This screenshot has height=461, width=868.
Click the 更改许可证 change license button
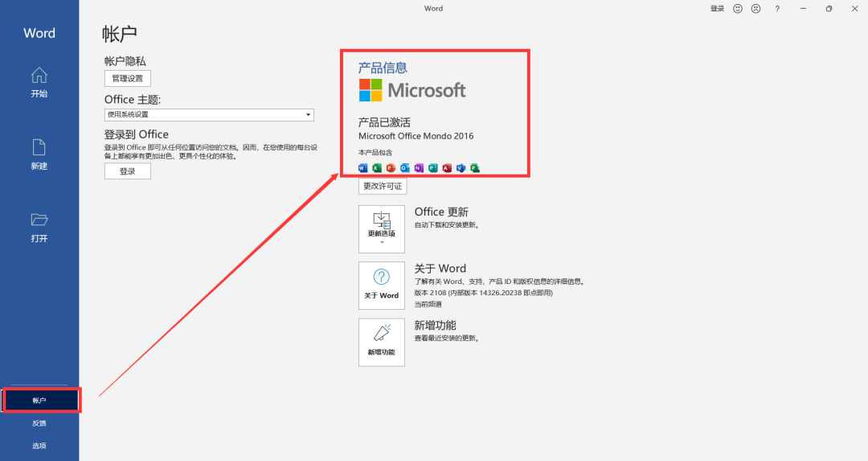coord(383,186)
